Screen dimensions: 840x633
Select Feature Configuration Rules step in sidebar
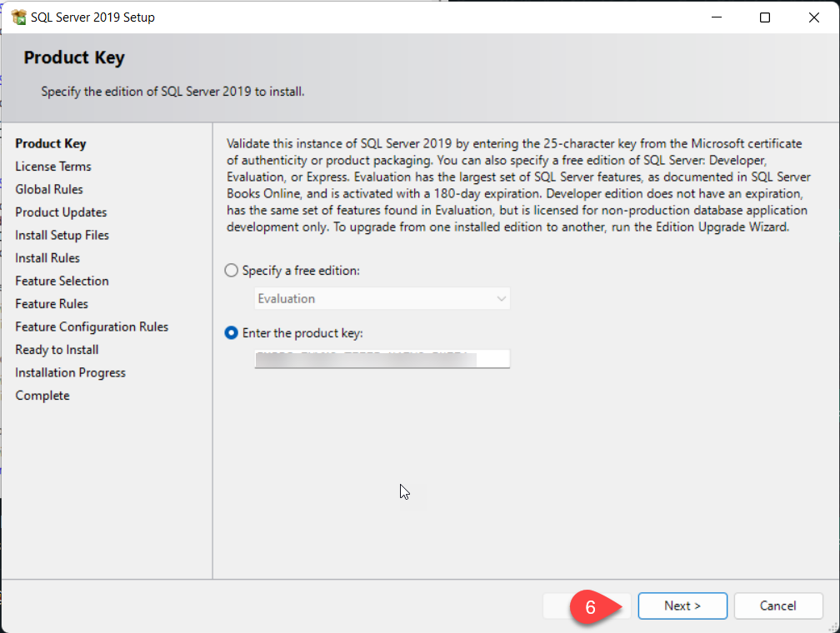tap(92, 327)
